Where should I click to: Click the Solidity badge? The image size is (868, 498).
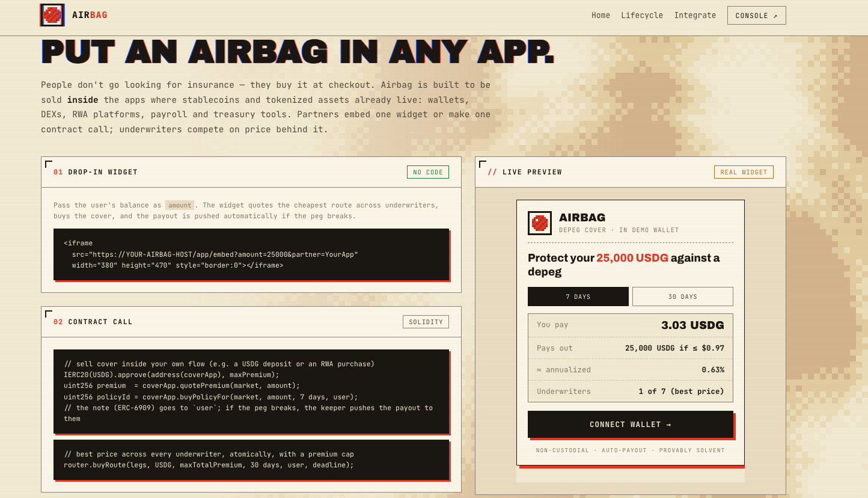426,322
